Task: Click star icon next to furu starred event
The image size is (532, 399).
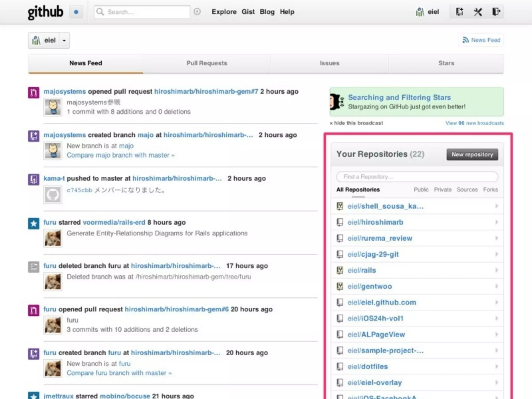Action: point(34,223)
